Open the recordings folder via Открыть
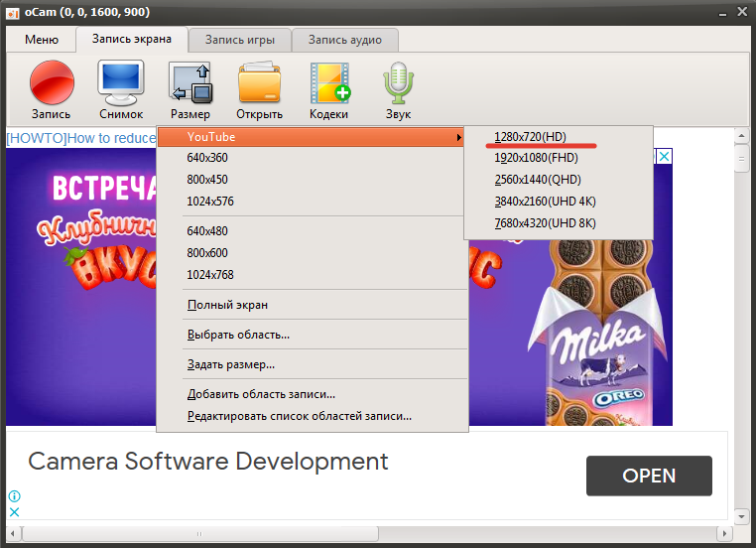The width and height of the screenshot is (756, 548). coord(259,89)
